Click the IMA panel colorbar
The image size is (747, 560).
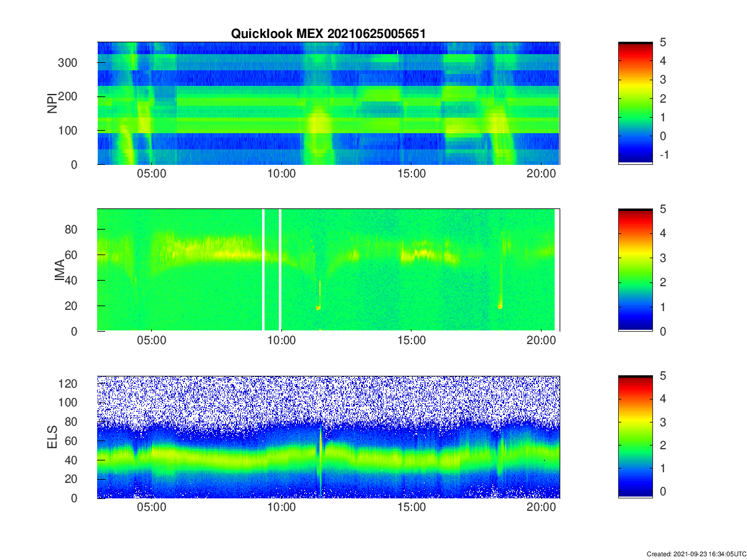(x=635, y=270)
